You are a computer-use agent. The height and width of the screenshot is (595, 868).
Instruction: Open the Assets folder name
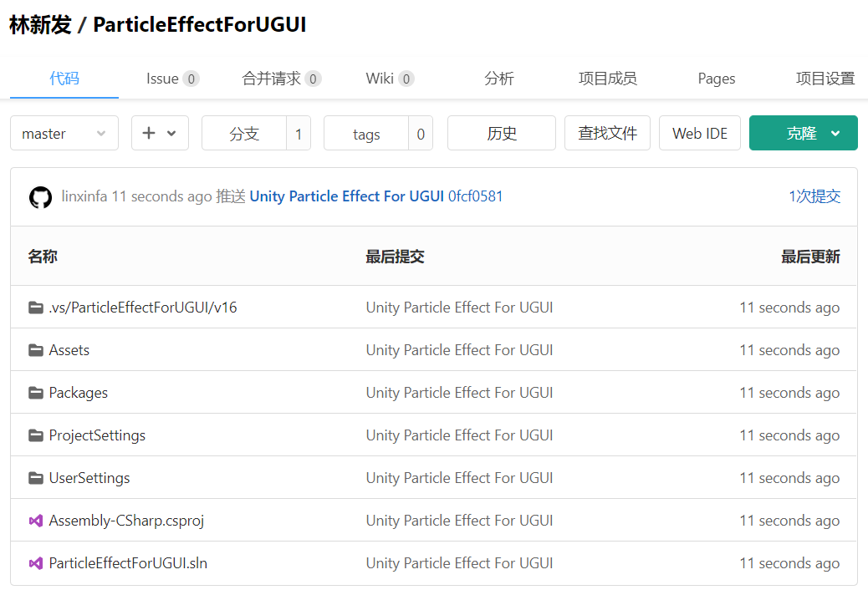coord(69,350)
